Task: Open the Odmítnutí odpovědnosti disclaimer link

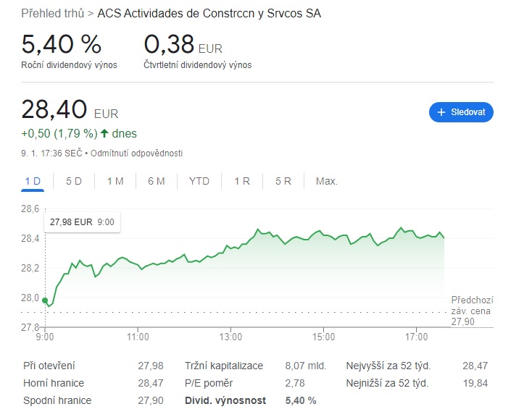Action: tap(136, 153)
